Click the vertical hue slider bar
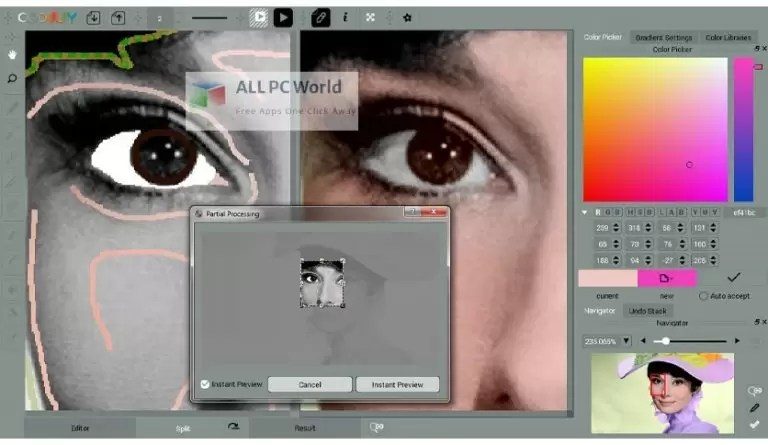This screenshot has width=768, height=445. tap(743, 129)
